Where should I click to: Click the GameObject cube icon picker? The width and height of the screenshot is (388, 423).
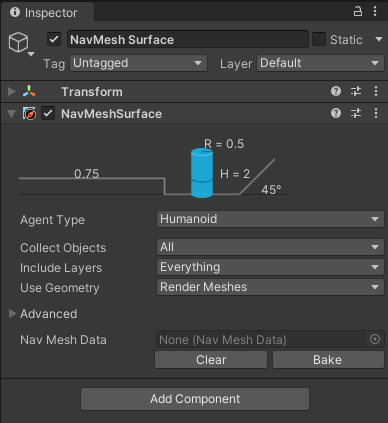[x=21, y=44]
